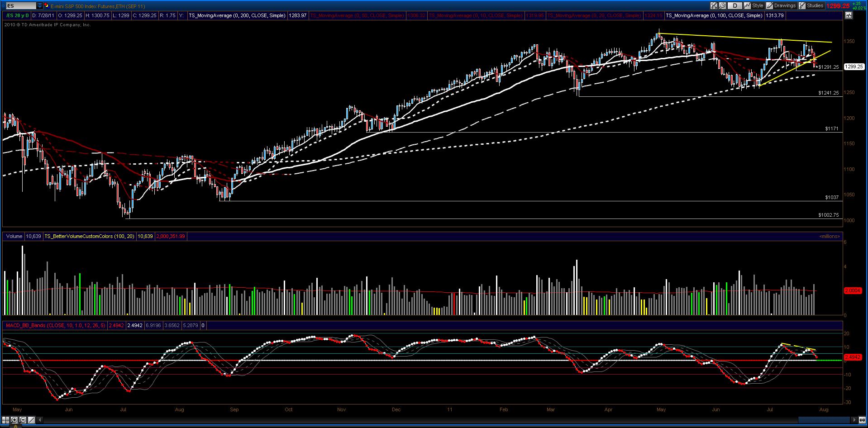This screenshot has height=428, width=868.
Task: Click the D: 7/28/11 date cell
Action: coord(43,15)
